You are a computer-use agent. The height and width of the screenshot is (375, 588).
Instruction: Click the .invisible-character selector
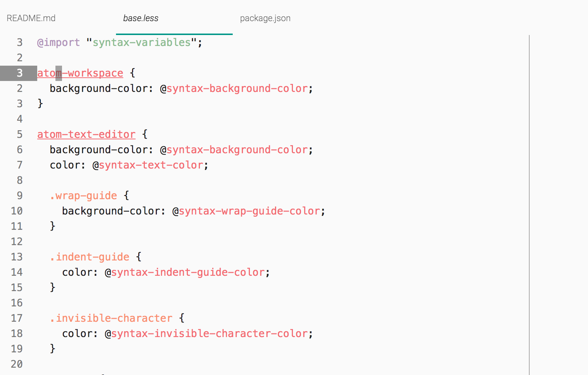pyautogui.click(x=111, y=318)
